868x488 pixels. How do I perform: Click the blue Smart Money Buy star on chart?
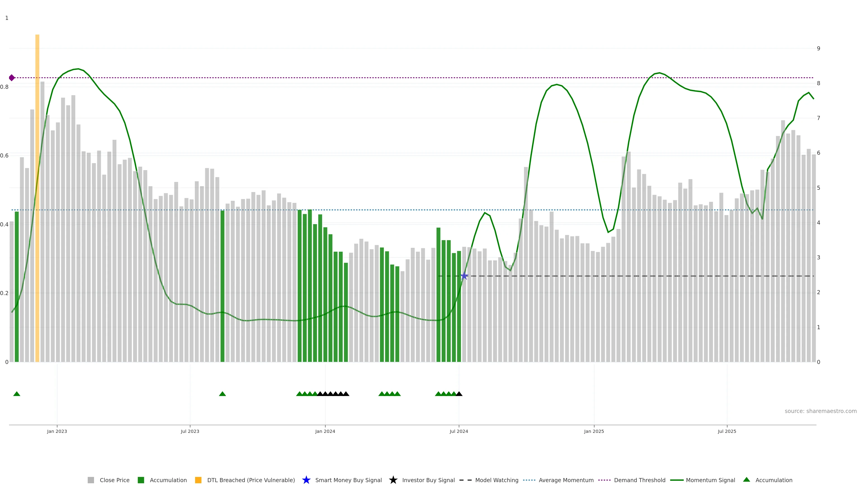pyautogui.click(x=464, y=276)
